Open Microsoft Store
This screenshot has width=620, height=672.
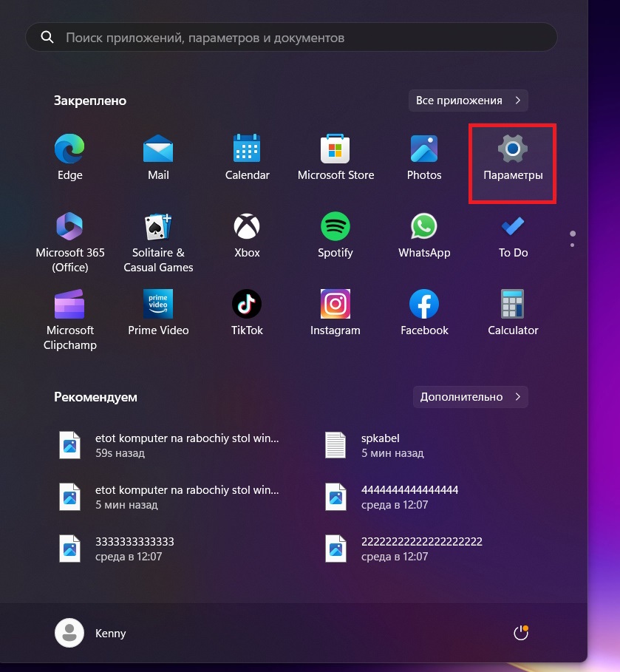click(335, 157)
